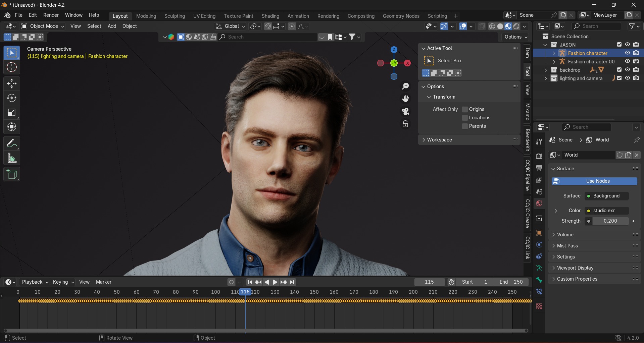Select the Add Cube tool
Image resolution: width=644 pixels, height=343 pixels.
pyautogui.click(x=12, y=174)
